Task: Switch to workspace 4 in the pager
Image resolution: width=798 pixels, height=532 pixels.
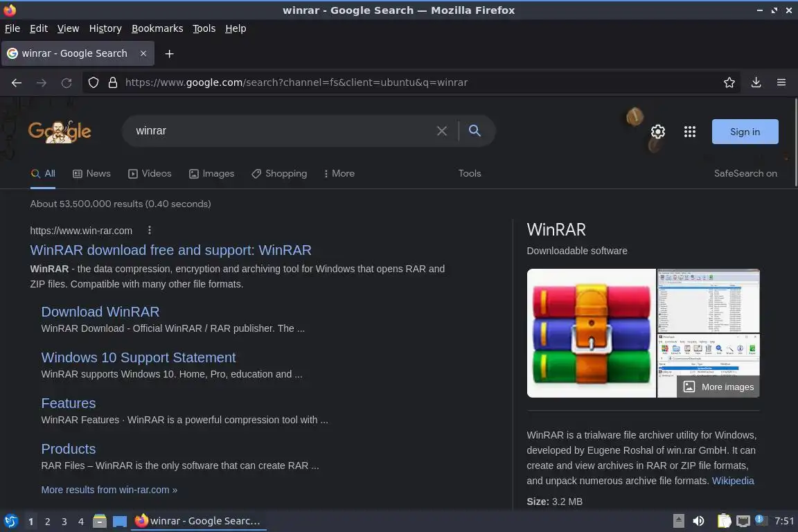Action: [x=81, y=522]
